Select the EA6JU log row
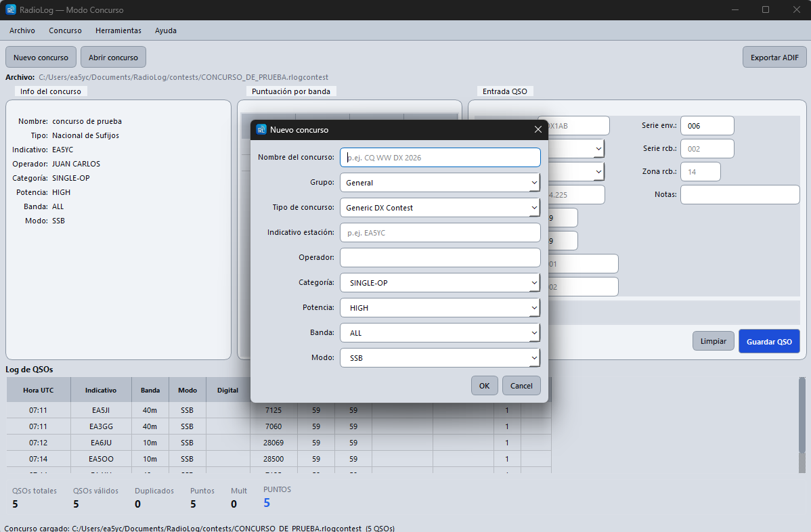Screen dimensions: 811x532 [279, 443]
